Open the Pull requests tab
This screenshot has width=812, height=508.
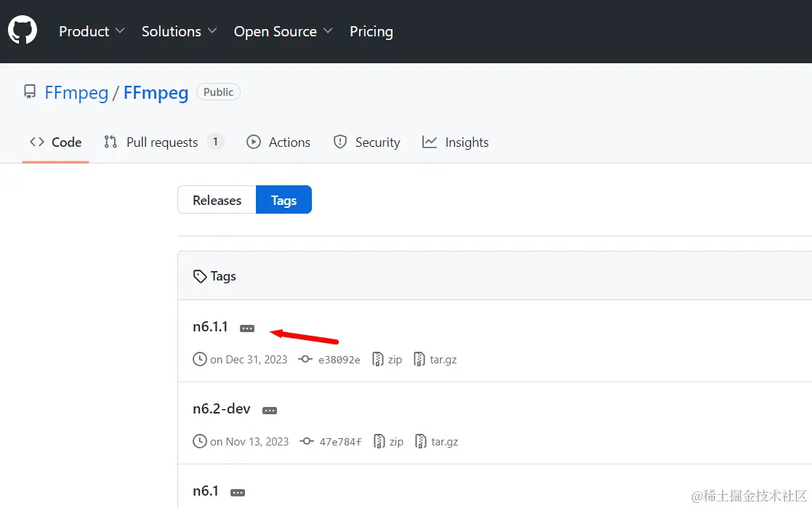pyautogui.click(x=164, y=142)
